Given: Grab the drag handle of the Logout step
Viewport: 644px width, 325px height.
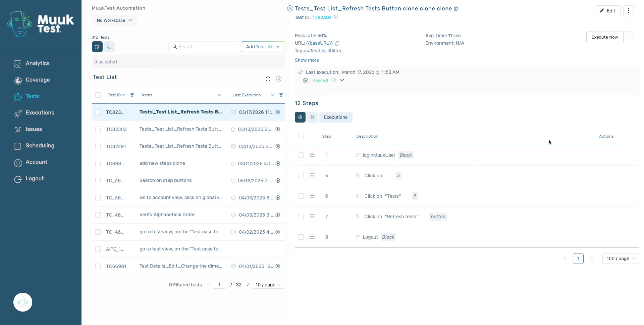Looking at the screenshot, I should 312,237.
